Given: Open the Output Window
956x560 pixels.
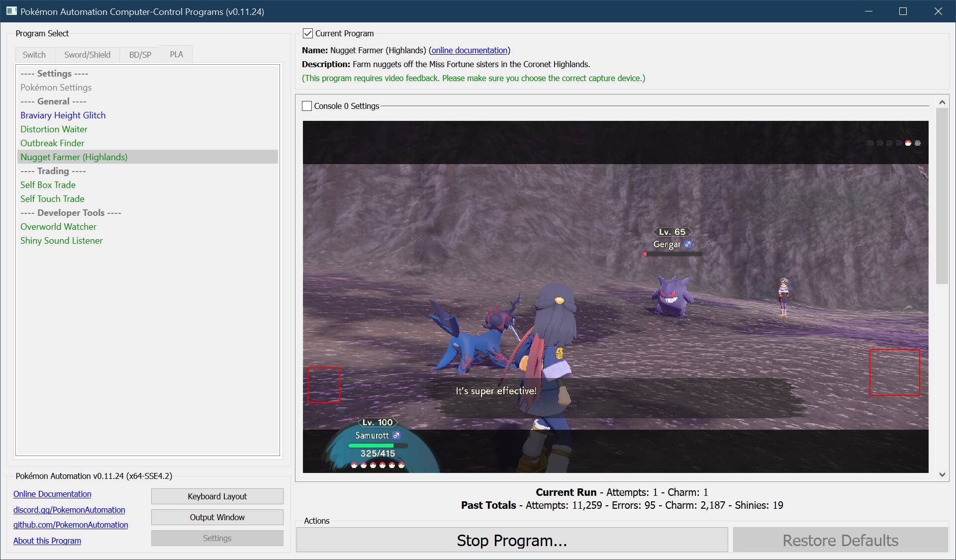Looking at the screenshot, I should point(217,517).
